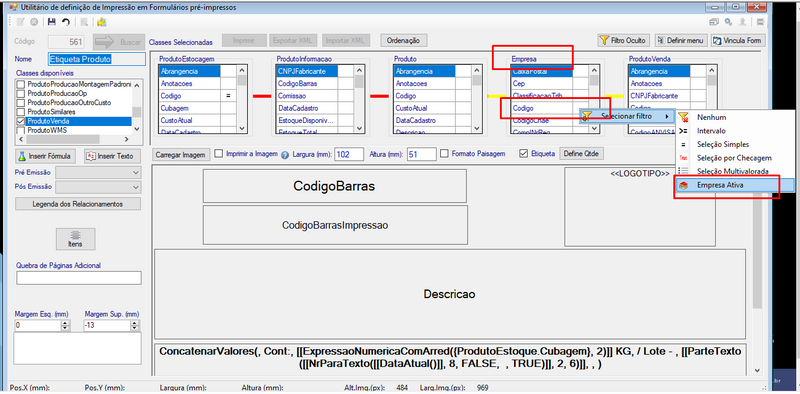Click the key icon in top-right toolbar
This screenshot has width=800, height=394.
pos(729,22)
